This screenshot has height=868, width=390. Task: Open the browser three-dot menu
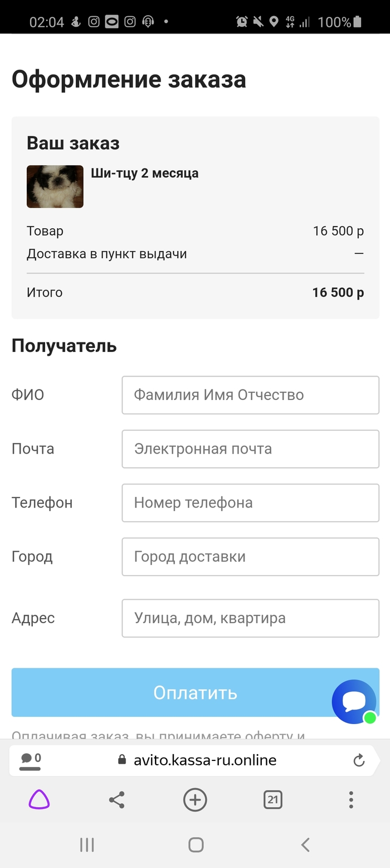pos(350,800)
